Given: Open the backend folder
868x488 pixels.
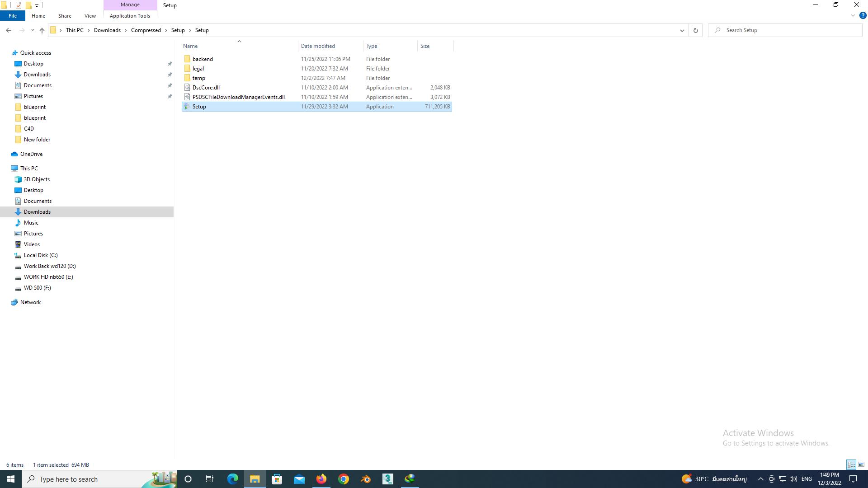Looking at the screenshot, I should 203,59.
